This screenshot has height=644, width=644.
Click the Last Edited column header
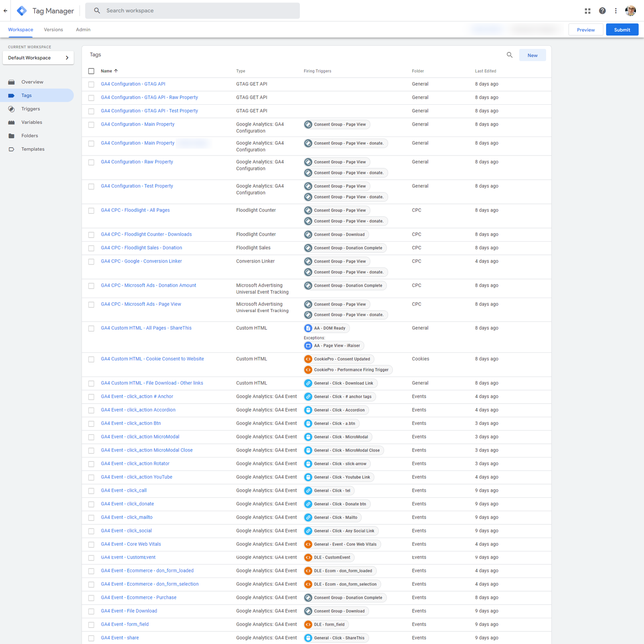pos(485,71)
